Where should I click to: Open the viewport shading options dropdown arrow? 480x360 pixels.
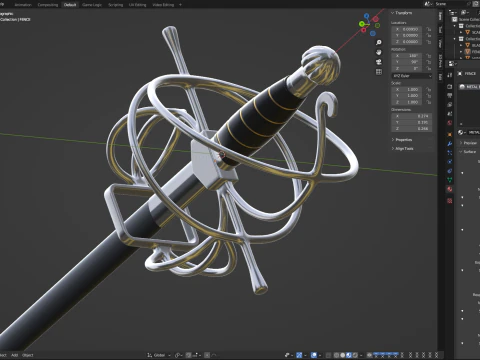[361, 355]
